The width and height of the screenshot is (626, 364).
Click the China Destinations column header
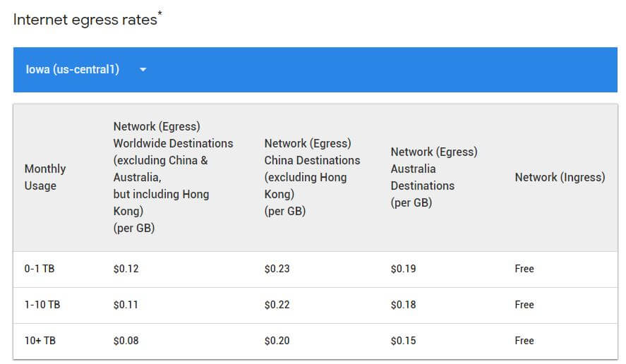(x=312, y=177)
